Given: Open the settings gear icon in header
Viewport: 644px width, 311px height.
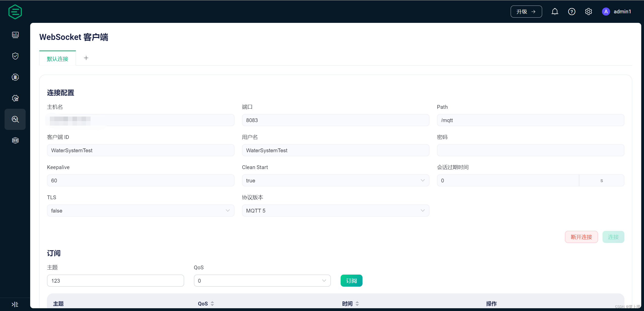Looking at the screenshot, I should tap(588, 12).
